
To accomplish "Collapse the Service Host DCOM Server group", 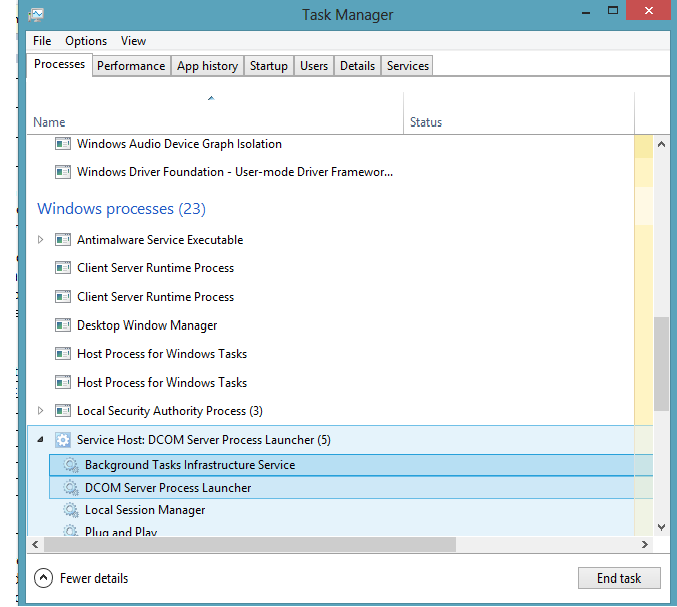I will (40, 439).
